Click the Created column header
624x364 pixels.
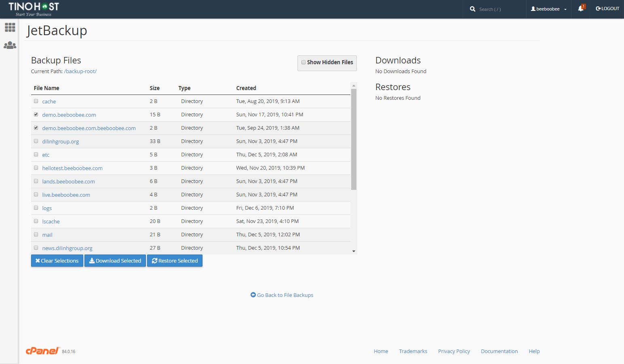click(x=246, y=88)
